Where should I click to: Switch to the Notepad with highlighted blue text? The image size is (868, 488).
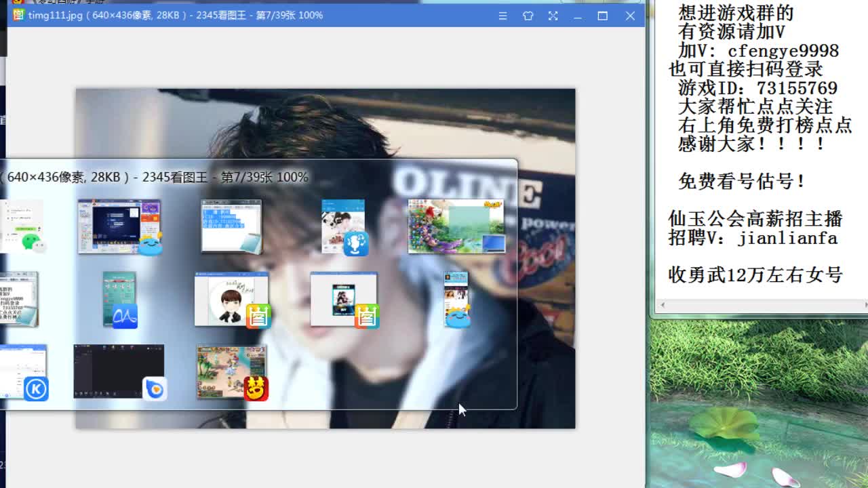click(231, 227)
